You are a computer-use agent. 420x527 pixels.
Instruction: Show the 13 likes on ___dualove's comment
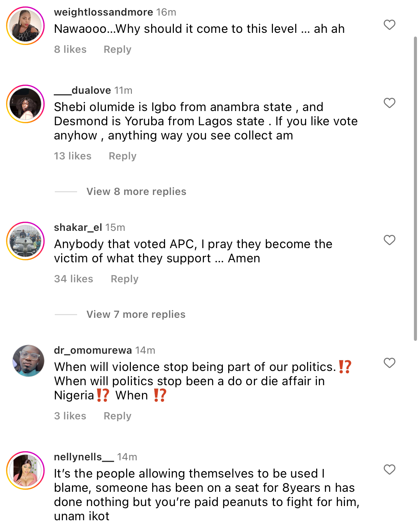(73, 156)
